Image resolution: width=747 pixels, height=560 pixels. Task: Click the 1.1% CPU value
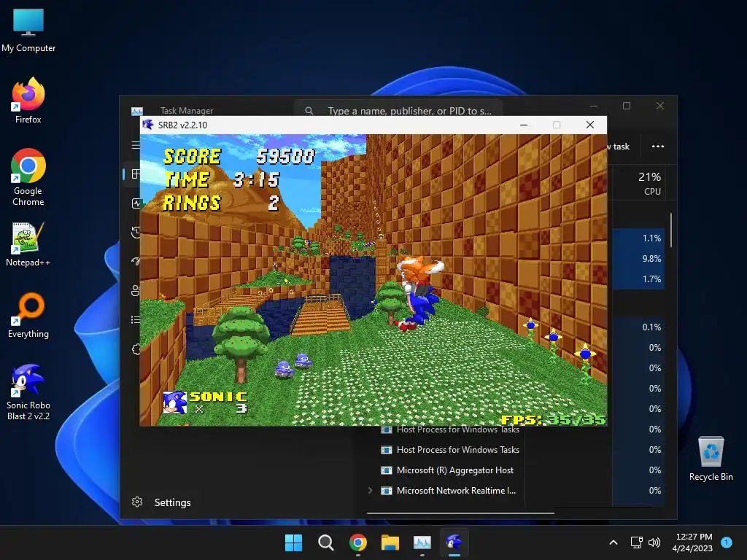[651, 238]
